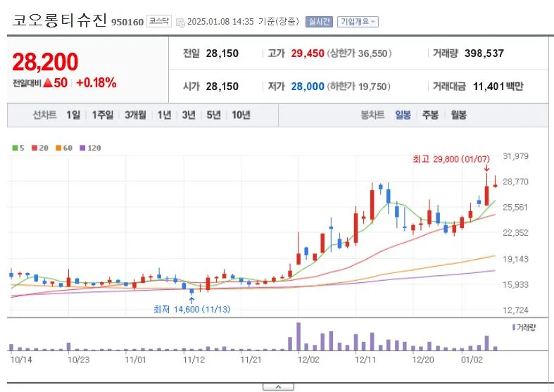Click the stock name 코오롱티슈진
The image size is (554, 392).
click(59, 20)
